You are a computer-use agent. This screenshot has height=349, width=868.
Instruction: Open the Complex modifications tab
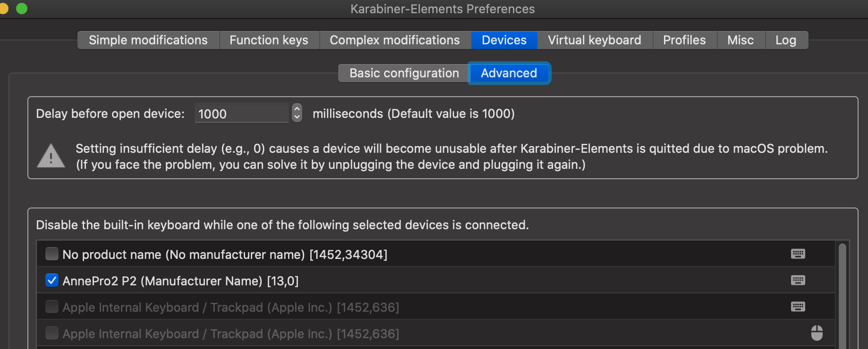click(x=395, y=40)
